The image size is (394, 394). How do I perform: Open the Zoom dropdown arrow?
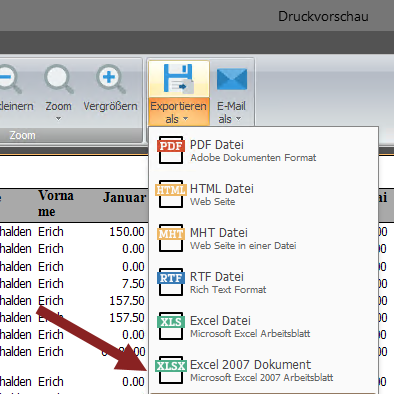tap(58, 119)
